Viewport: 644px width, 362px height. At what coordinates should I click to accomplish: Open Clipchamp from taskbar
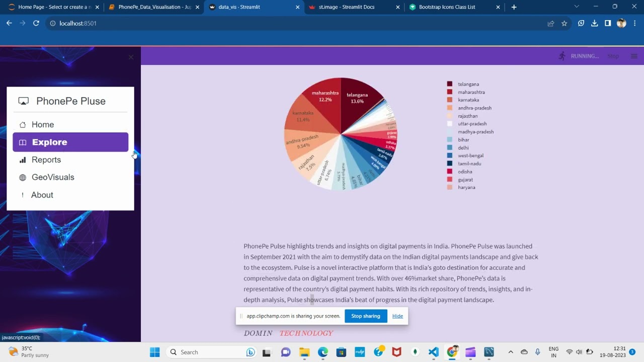point(470,352)
